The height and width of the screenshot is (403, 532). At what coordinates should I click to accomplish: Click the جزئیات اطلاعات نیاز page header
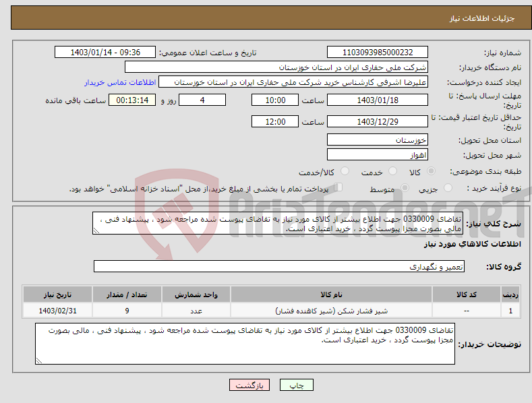tap(482, 18)
